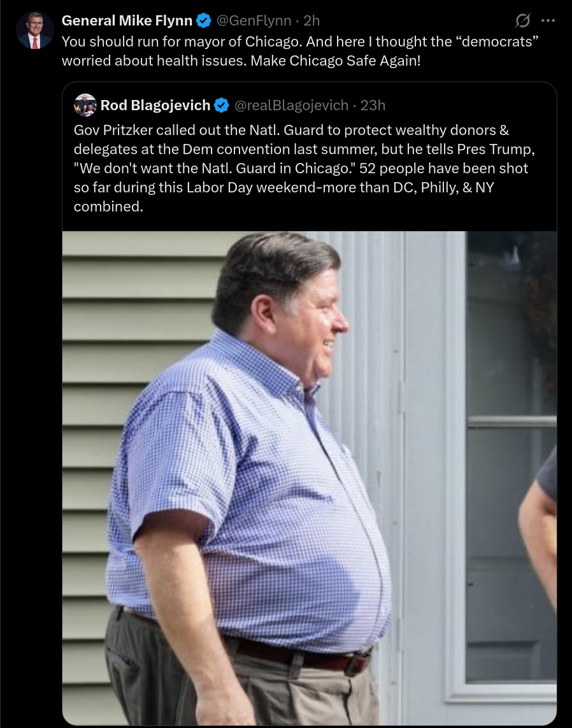Open General Mike Flynn's profile picture
Image resolution: width=572 pixels, height=728 pixels.
[x=35, y=30]
